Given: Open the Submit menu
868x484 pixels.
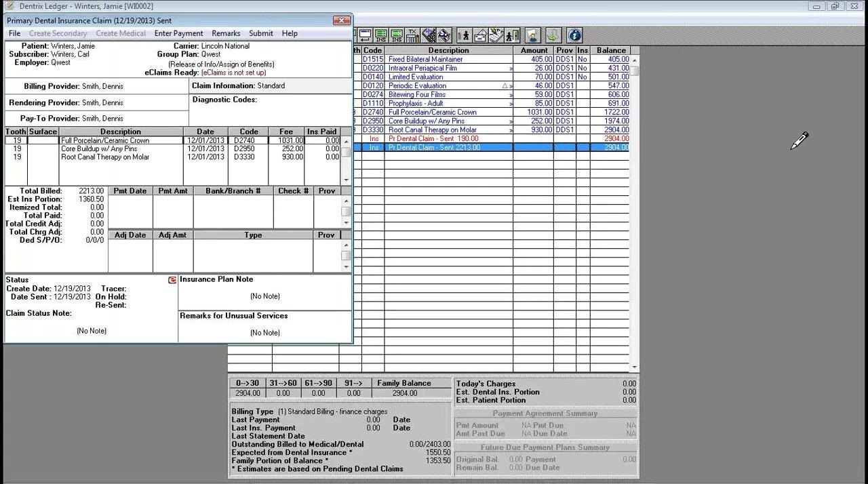Looking at the screenshot, I should point(261,33).
